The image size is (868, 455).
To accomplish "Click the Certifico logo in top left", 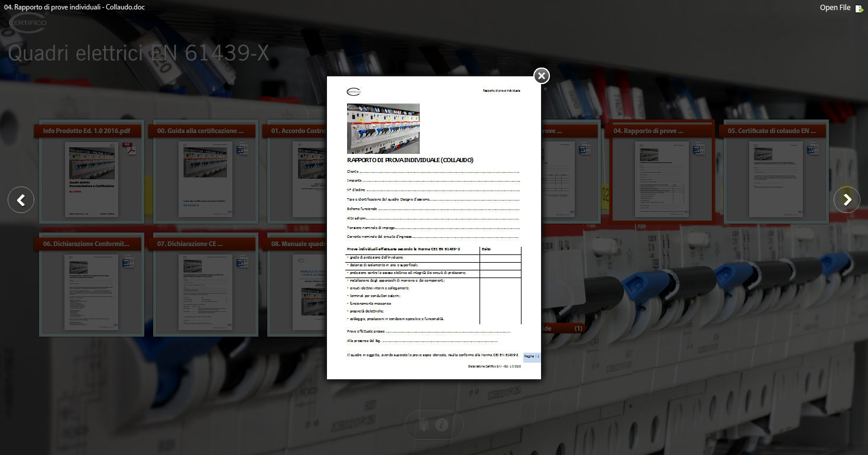I will [27, 23].
